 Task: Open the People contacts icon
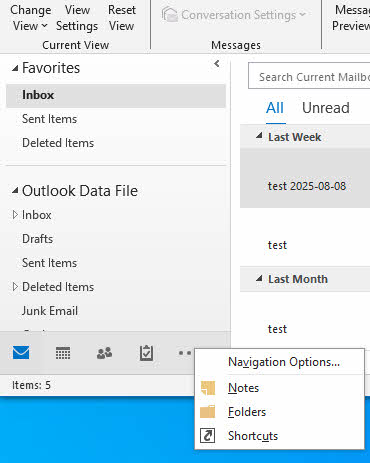point(104,353)
